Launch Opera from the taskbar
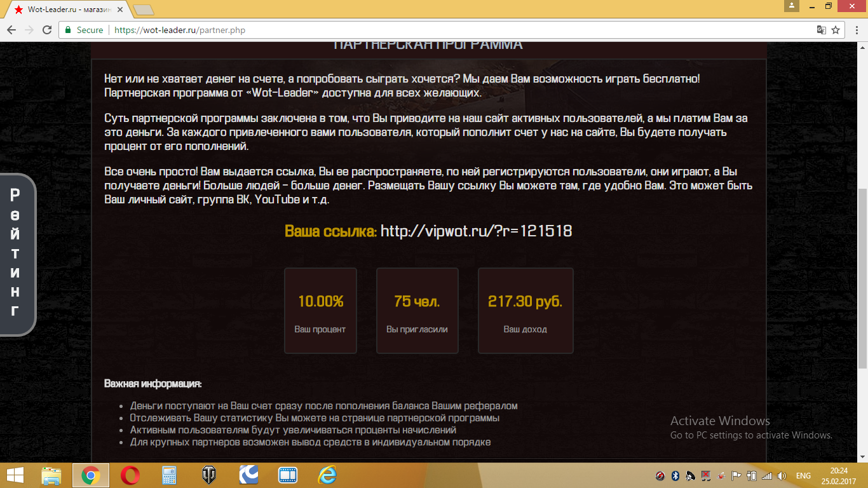This screenshot has height=488, width=868. tap(130, 475)
